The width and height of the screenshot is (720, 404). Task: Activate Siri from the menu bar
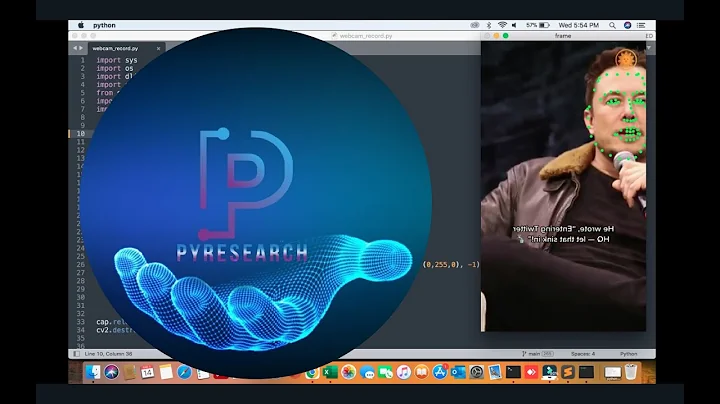click(x=627, y=25)
